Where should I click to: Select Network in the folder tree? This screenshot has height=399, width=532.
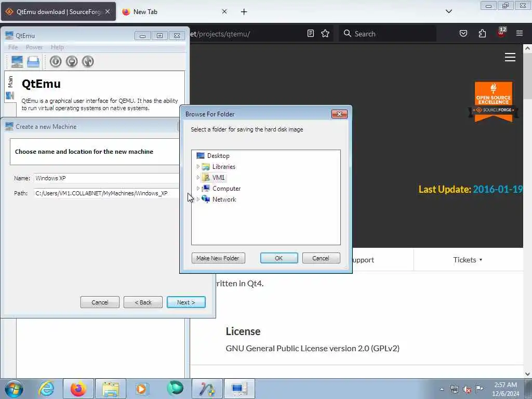[224, 199]
